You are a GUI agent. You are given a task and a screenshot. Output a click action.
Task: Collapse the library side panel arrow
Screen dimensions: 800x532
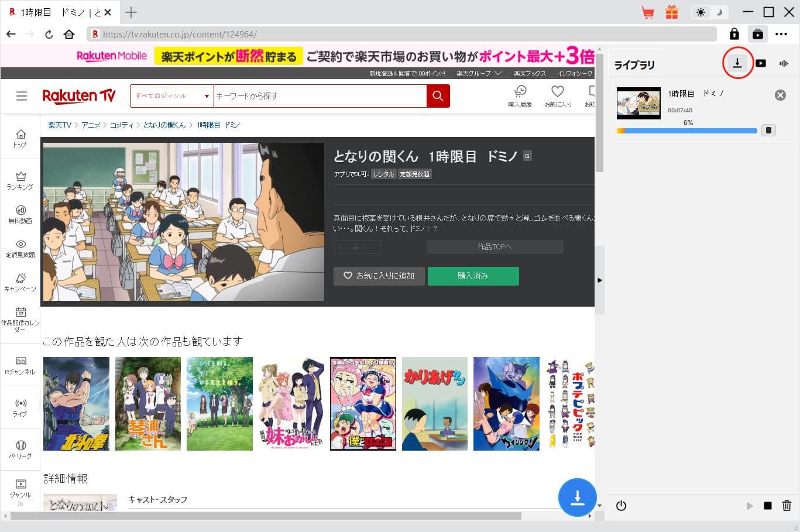coord(599,280)
